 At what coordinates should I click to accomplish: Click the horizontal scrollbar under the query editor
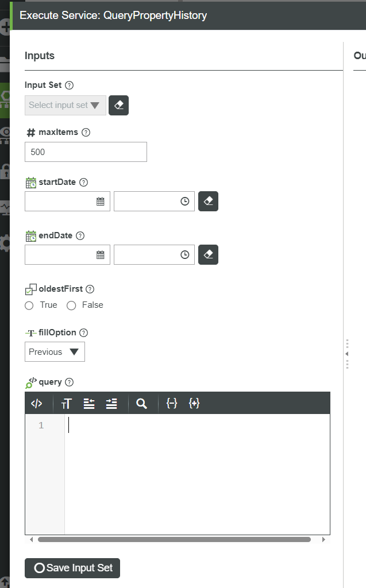(x=172, y=539)
